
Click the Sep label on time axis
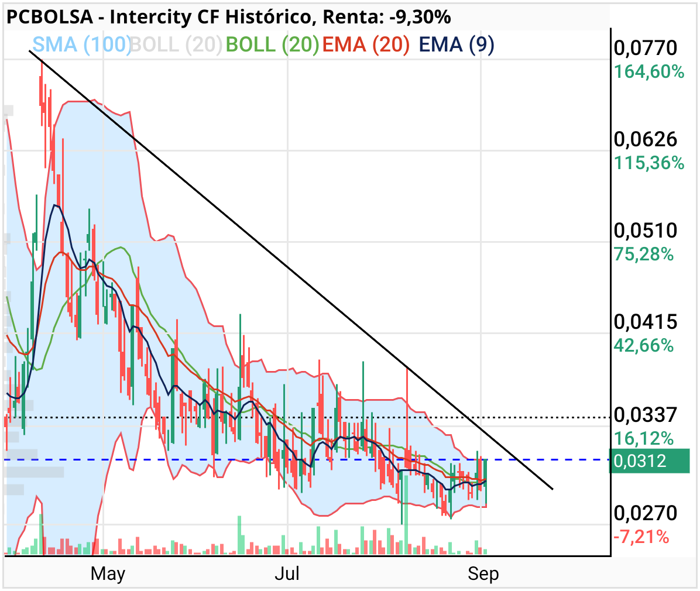[x=483, y=574]
